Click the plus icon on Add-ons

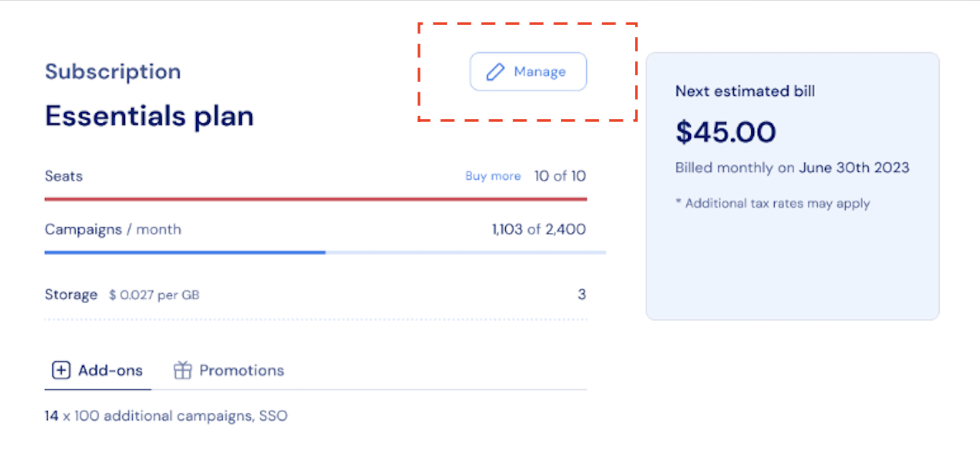point(61,371)
